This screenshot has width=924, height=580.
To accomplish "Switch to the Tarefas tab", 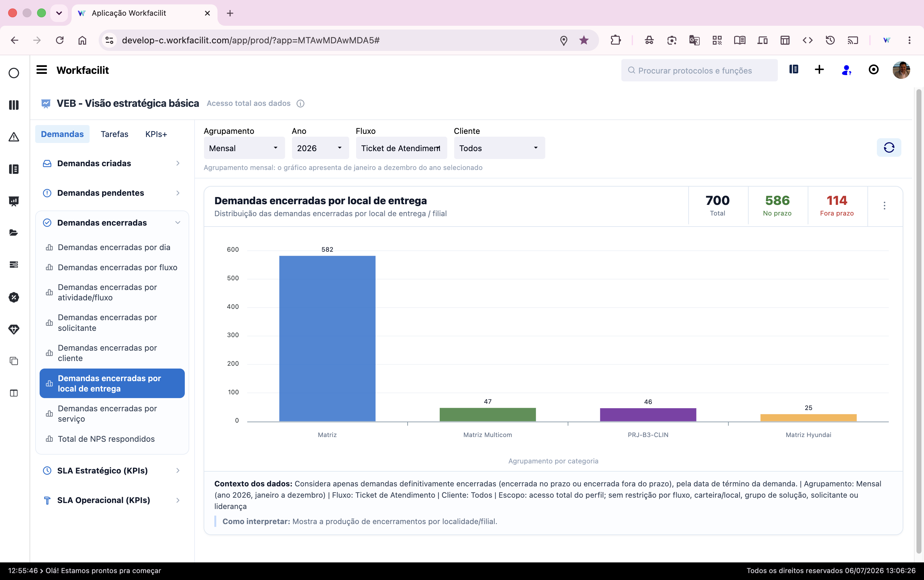I will pos(114,134).
